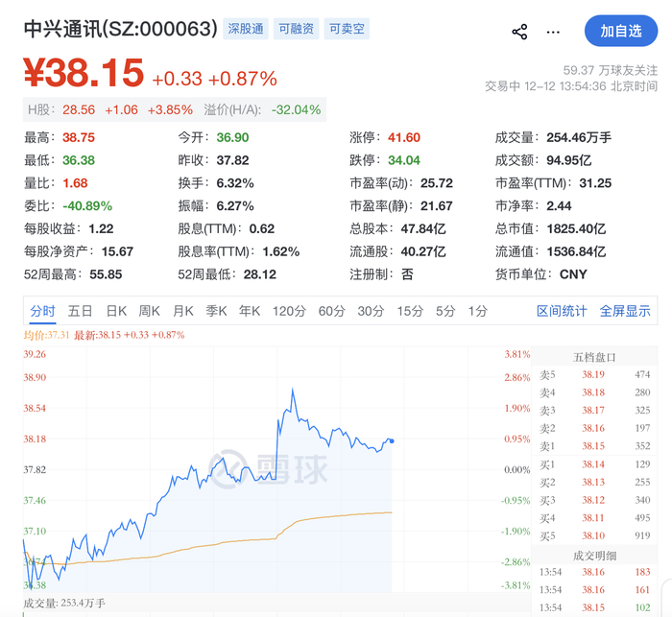Click the 52周最高 value 55.85

(106, 274)
